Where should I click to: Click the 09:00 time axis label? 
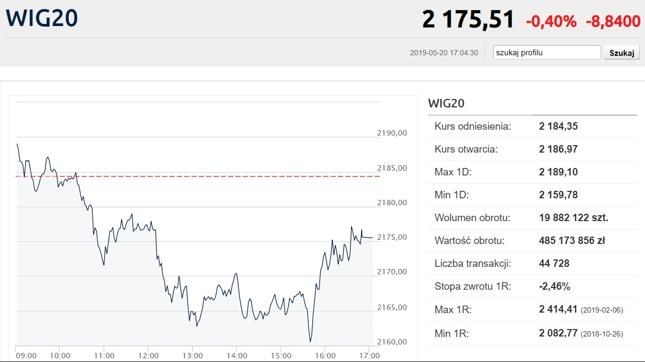point(26,355)
